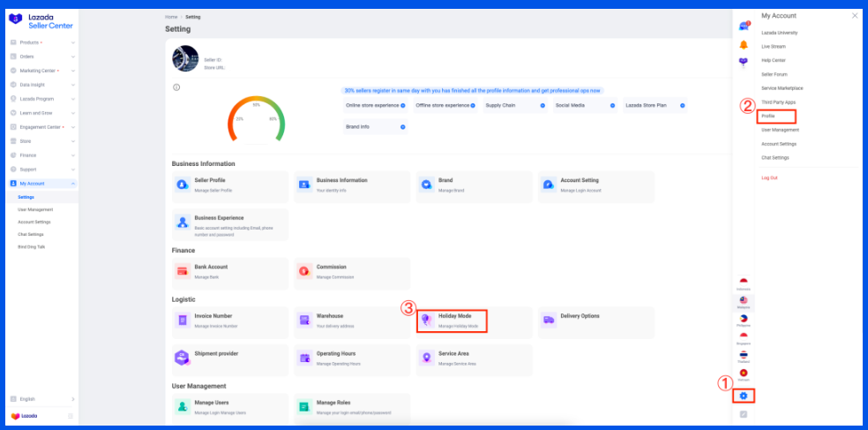
Task: Click the Delivery Options truck icon
Action: point(548,320)
